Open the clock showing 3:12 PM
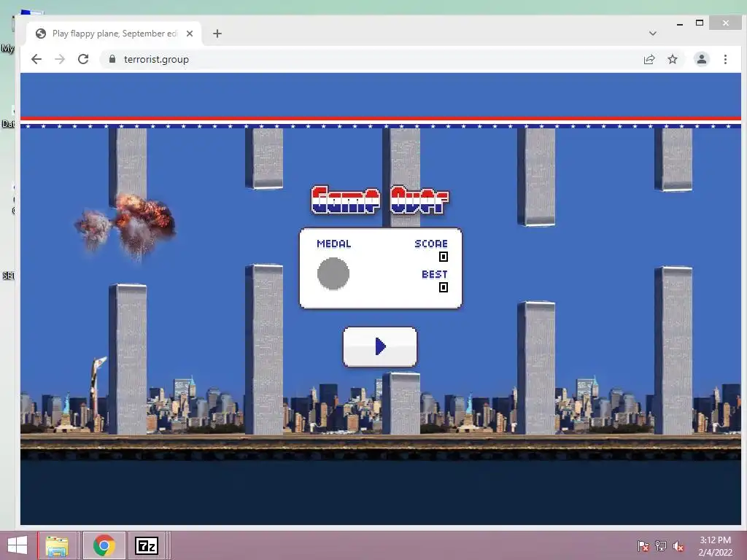This screenshot has height=560, width=747. tap(715, 546)
